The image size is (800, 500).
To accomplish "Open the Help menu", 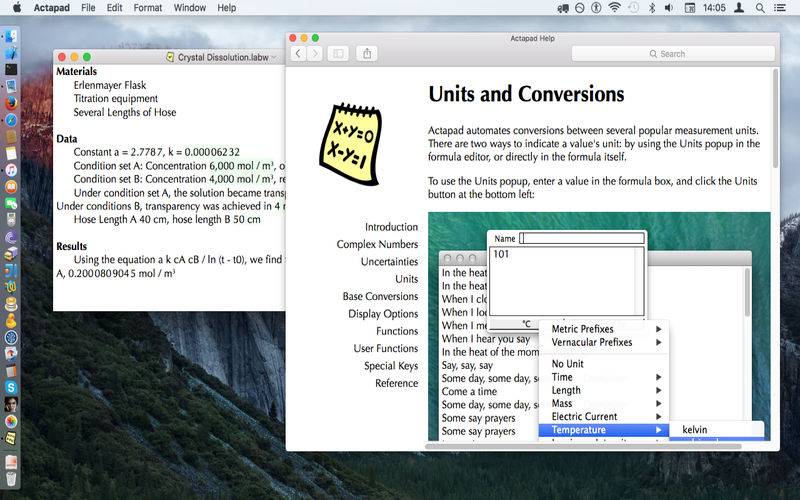I will click(x=227, y=8).
